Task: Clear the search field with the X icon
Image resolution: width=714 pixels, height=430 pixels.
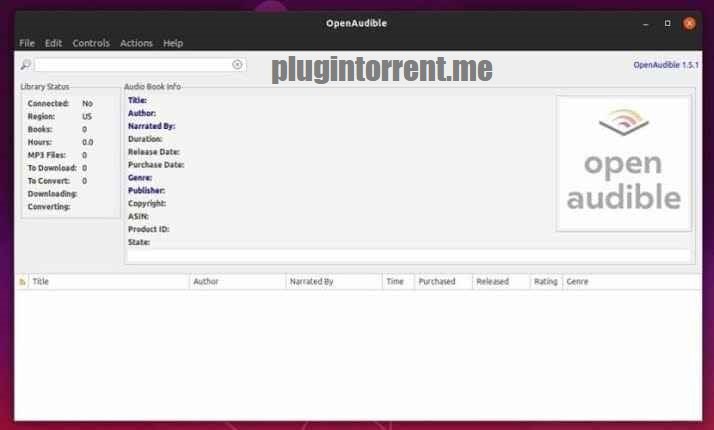Action: [237, 65]
